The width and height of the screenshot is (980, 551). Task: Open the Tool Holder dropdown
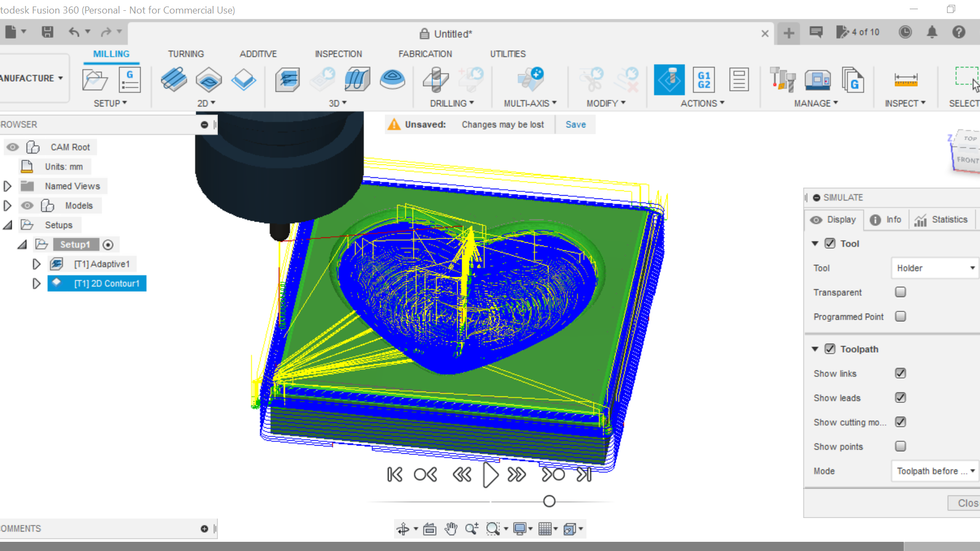(x=935, y=268)
